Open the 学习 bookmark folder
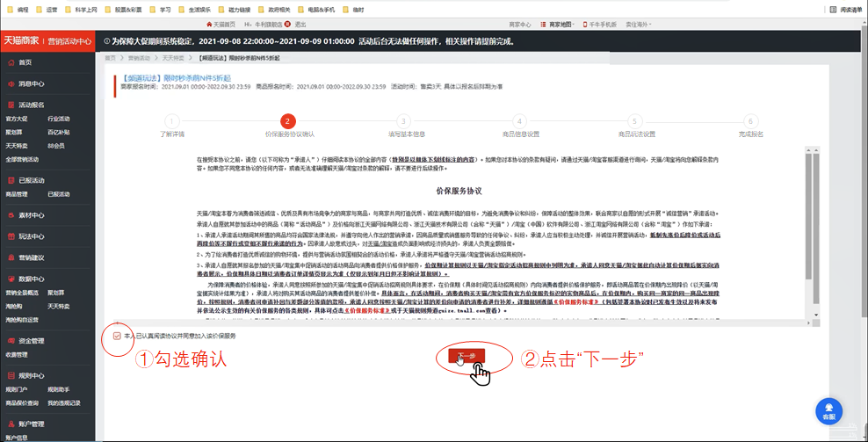This screenshot has width=868, height=442. click(160, 10)
